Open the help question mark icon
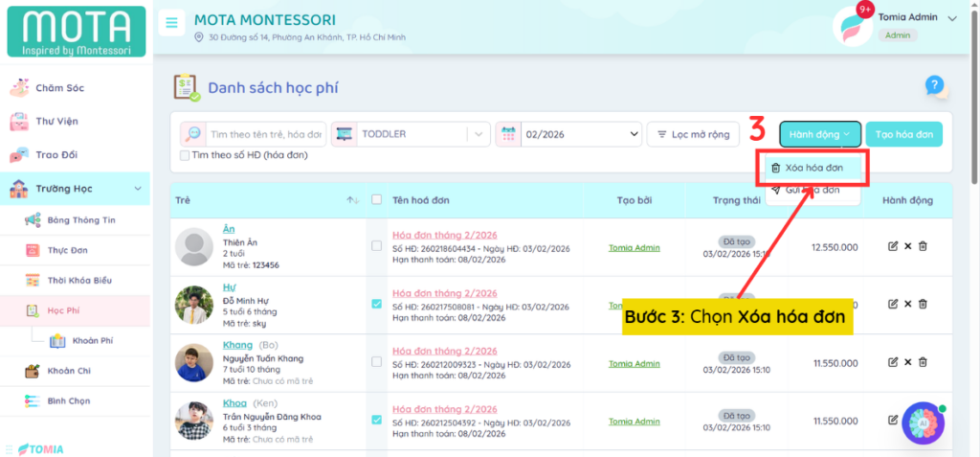980x457 pixels. [x=935, y=86]
